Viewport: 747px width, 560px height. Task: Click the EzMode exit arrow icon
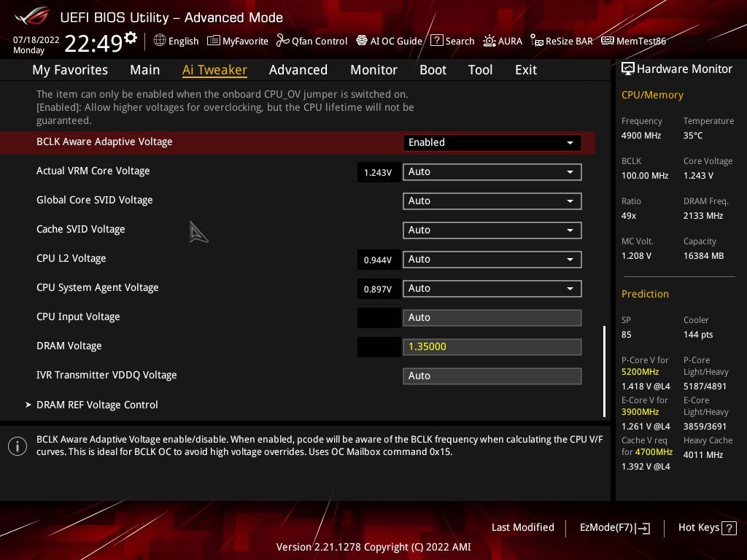coord(643,528)
